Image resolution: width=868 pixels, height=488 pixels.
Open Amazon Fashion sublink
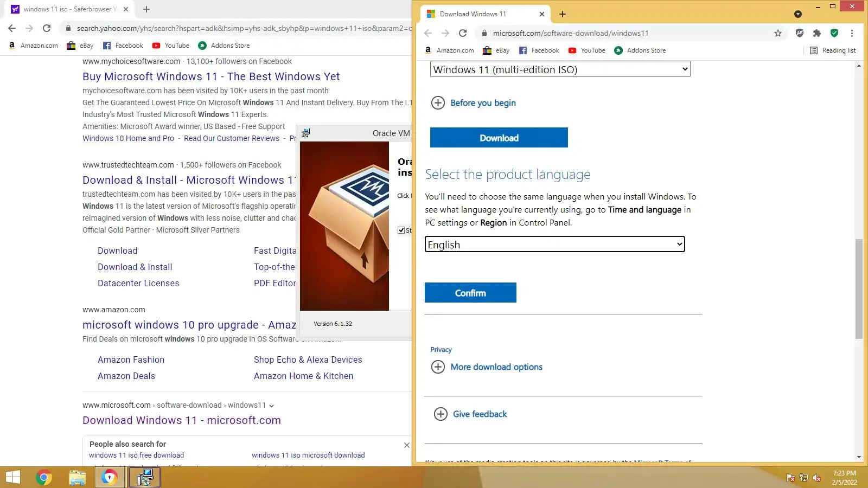pos(131,359)
